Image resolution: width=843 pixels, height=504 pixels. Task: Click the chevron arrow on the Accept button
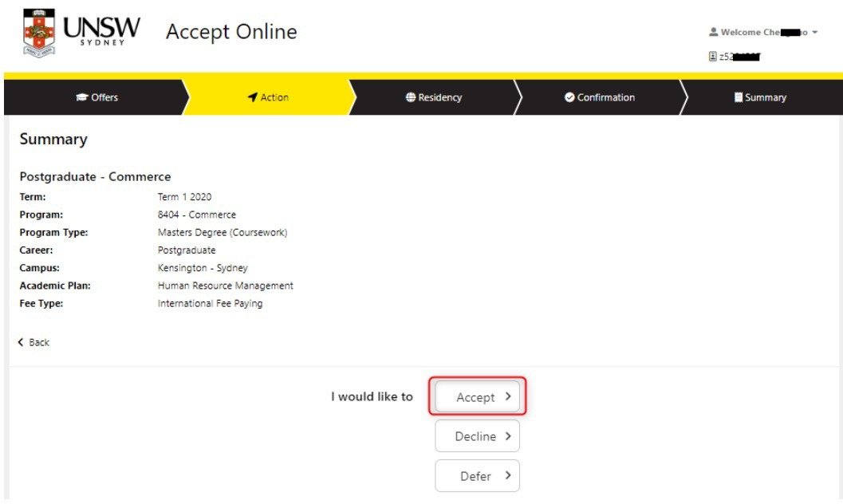(x=507, y=396)
